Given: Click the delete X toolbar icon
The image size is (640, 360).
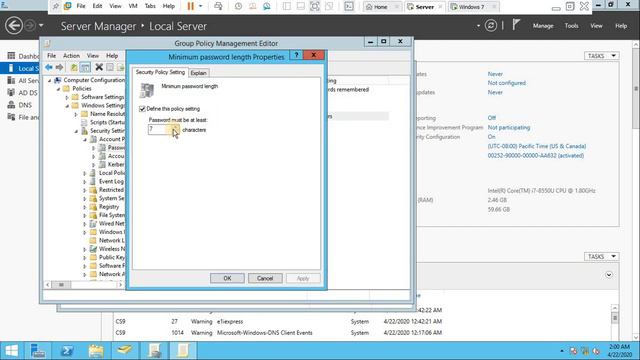Looking at the screenshot, I should point(99,67).
